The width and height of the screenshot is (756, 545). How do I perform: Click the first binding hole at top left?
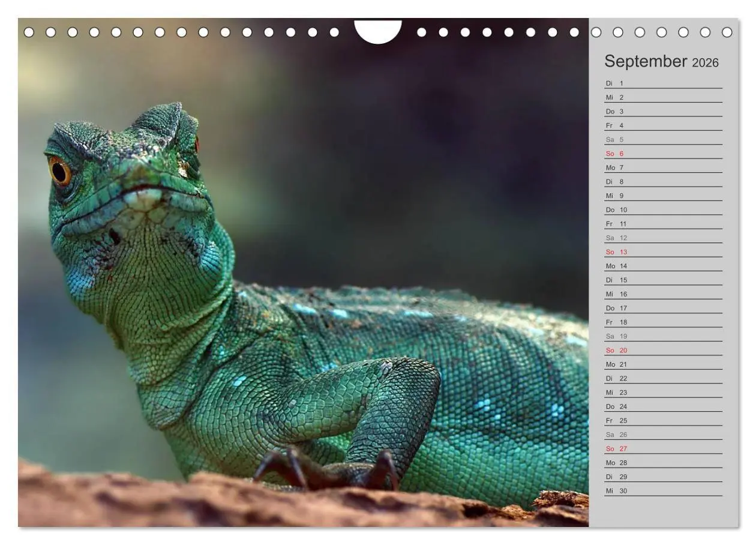[29, 32]
